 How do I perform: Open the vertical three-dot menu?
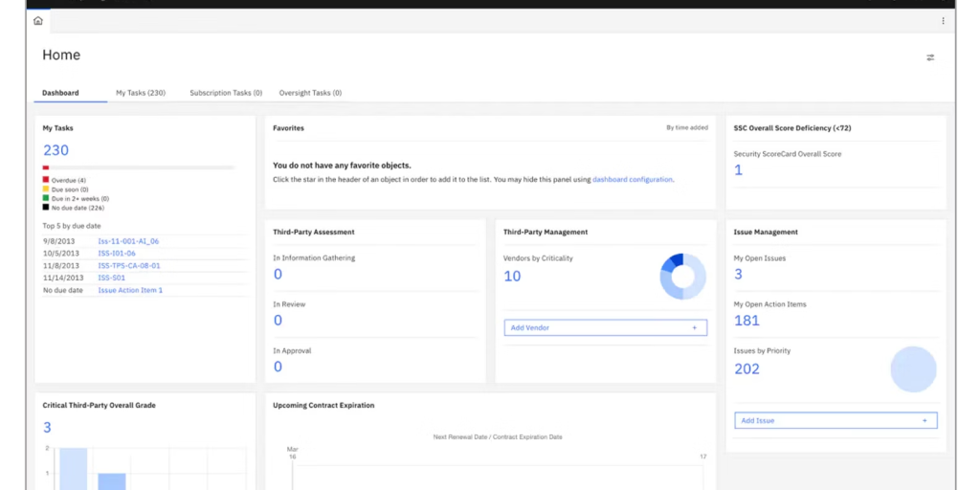click(x=943, y=20)
